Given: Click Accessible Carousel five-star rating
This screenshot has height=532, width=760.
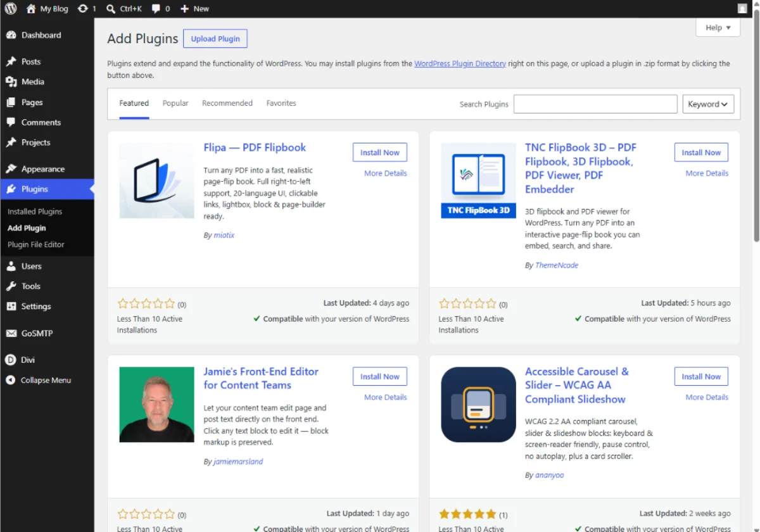Looking at the screenshot, I should coord(467,514).
